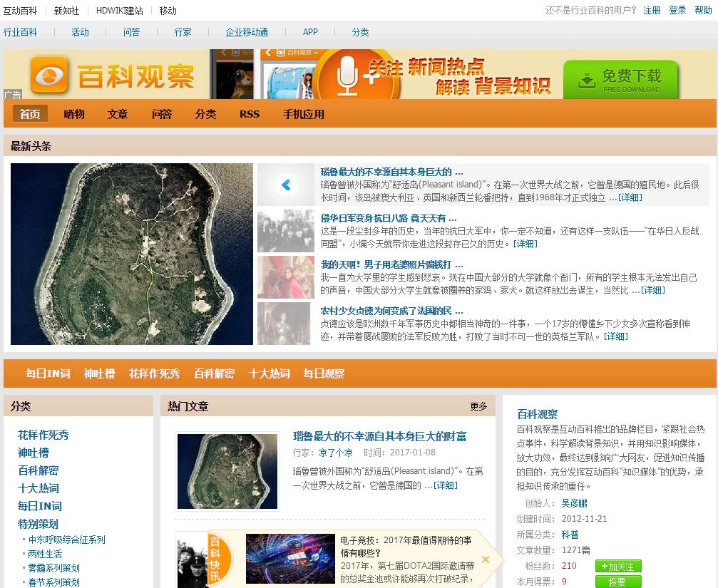Image resolution: width=718 pixels, height=588 pixels.
Task: Open APP menu item
Action: pos(310,32)
